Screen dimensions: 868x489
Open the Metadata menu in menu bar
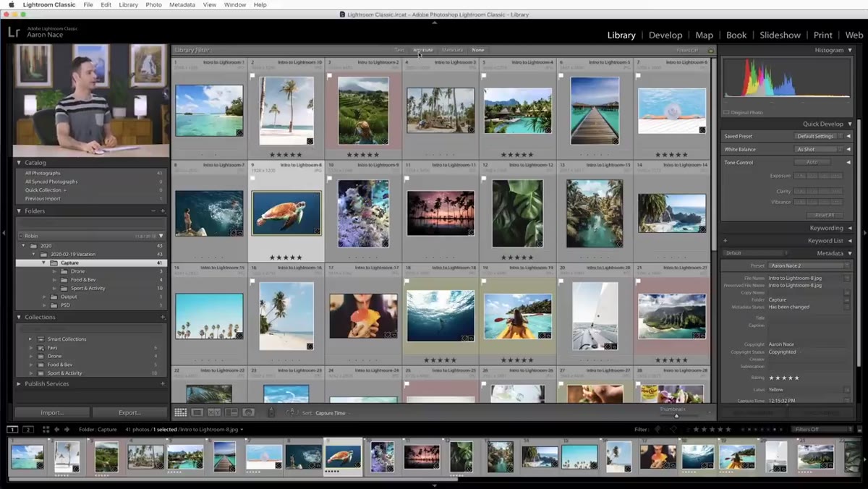(182, 4)
